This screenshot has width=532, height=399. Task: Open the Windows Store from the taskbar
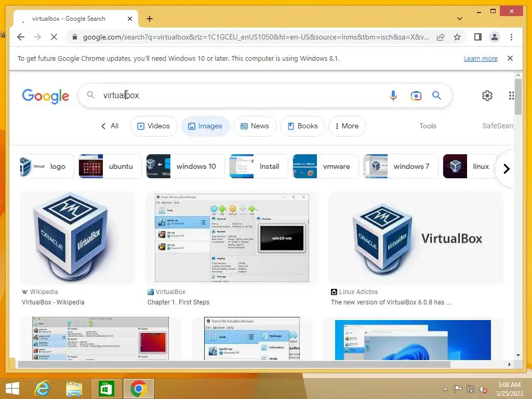click(106, 389)
